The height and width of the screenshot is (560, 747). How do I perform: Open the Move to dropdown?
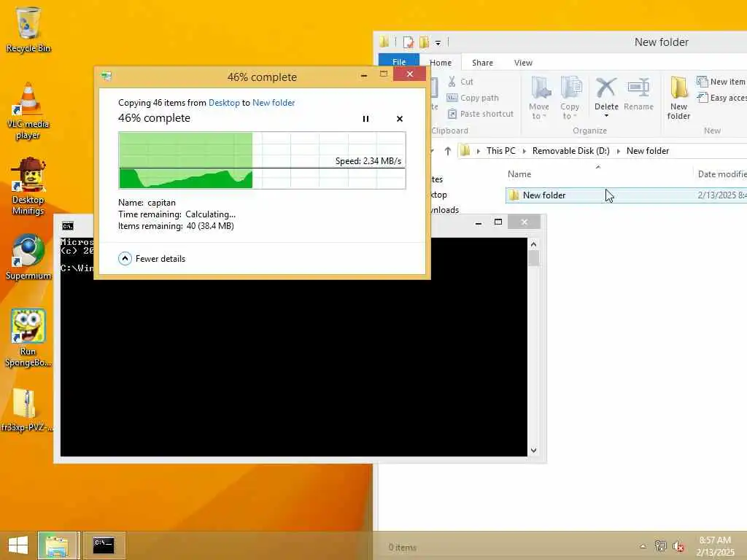point(539,98)
